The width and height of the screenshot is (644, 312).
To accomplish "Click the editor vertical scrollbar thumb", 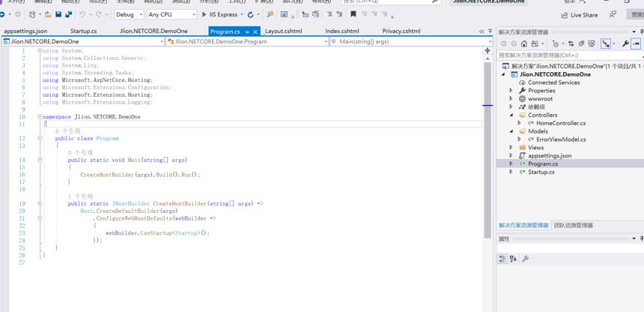I will [487, 150].
